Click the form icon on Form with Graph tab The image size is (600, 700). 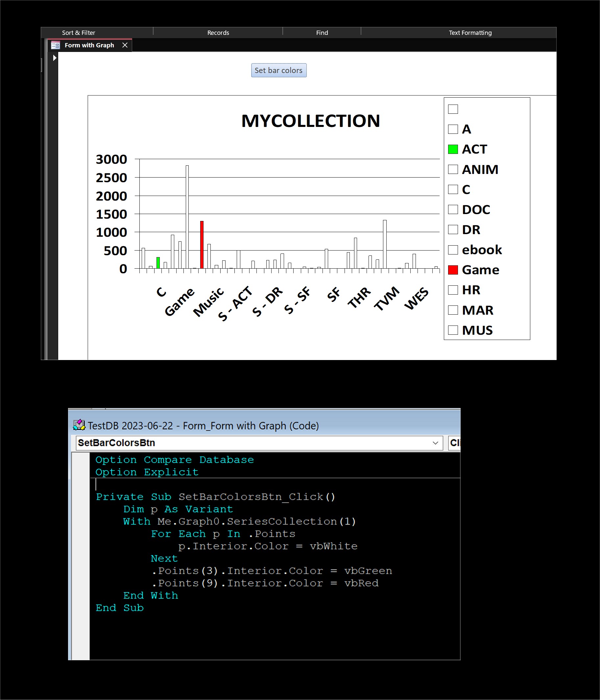click(56, 45)
